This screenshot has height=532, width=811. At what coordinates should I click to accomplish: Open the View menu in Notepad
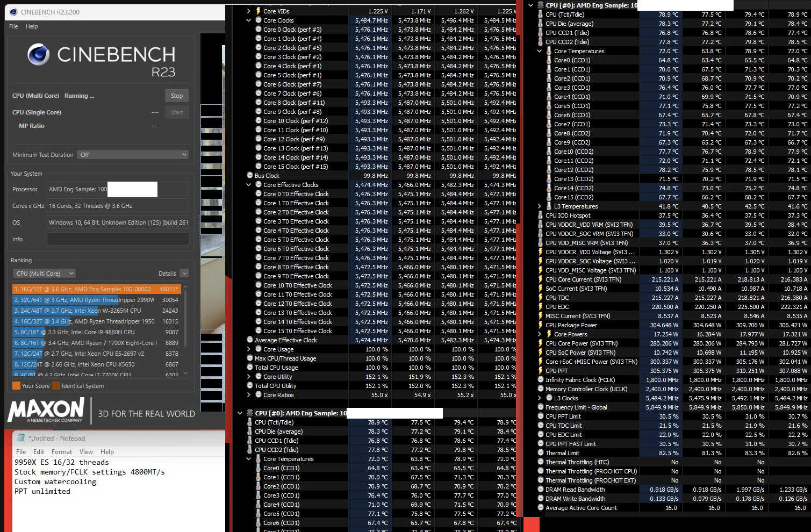[86, 452]
